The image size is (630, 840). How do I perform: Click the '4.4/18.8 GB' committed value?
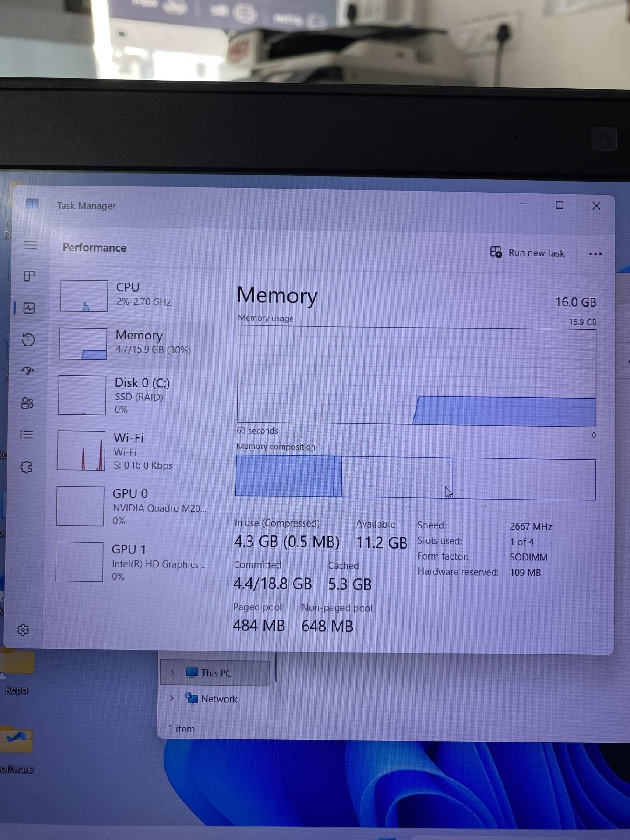[273, 583]
